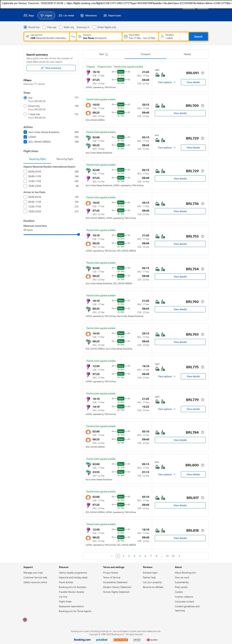Expand Fare options for the BRL800 flight
Viewport: 232px width, 644px height.
coord(167,474)
